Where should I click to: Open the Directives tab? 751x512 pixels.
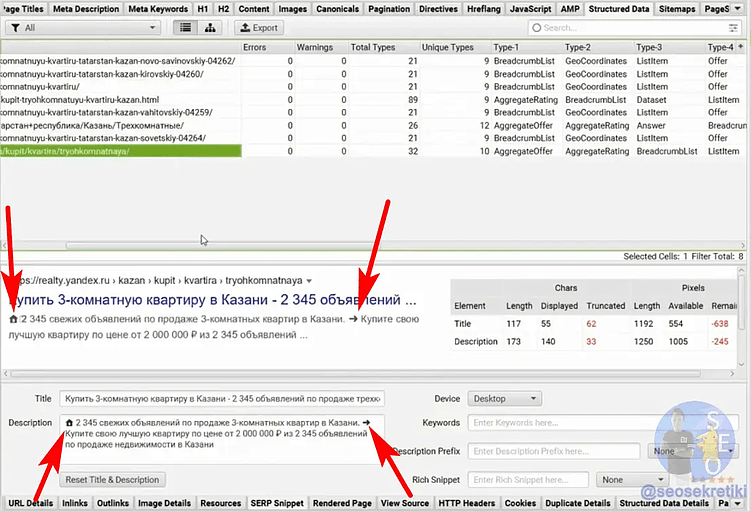coord(438,9)
